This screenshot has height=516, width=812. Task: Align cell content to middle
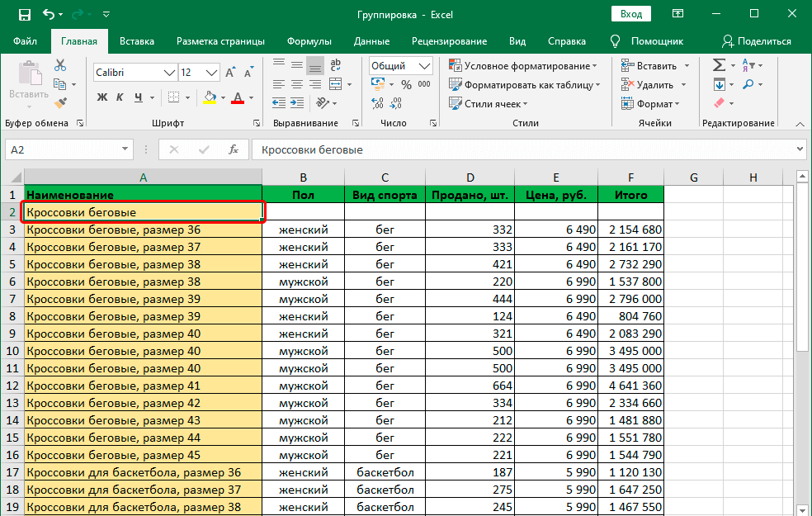[x=297, y=65]
